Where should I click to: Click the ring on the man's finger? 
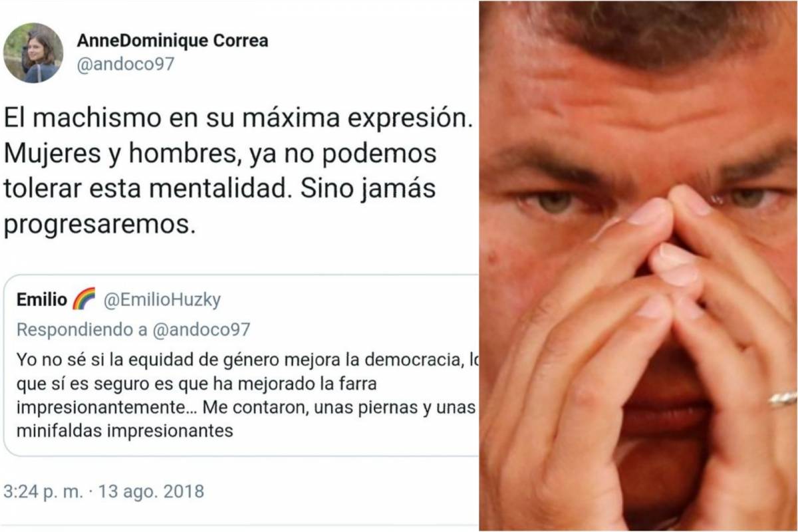pyautogui.click(x=783, y=398)
